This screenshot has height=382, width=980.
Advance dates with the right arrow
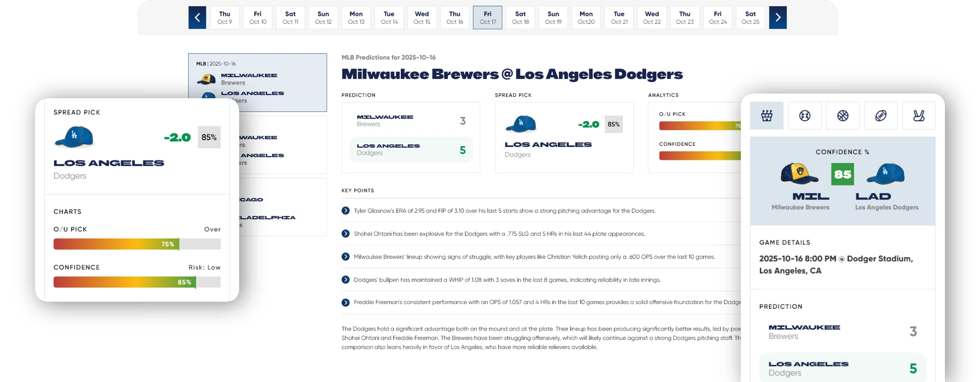(x=777, y=18)
